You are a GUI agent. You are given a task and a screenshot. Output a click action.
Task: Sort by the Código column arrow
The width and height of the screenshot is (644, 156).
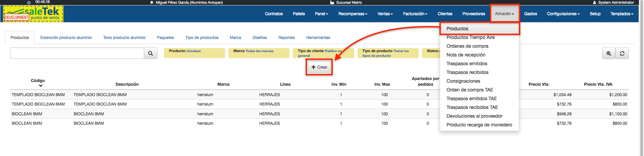(x=41, y=86)
